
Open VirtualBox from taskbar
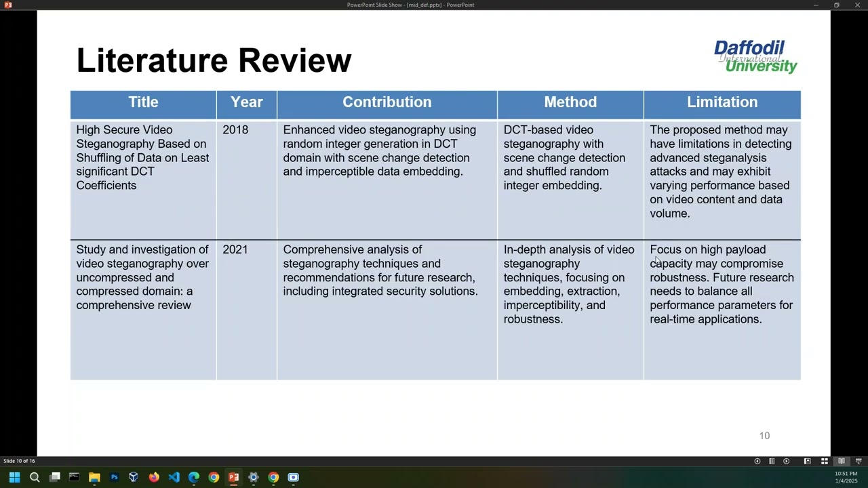click(134, 477)
